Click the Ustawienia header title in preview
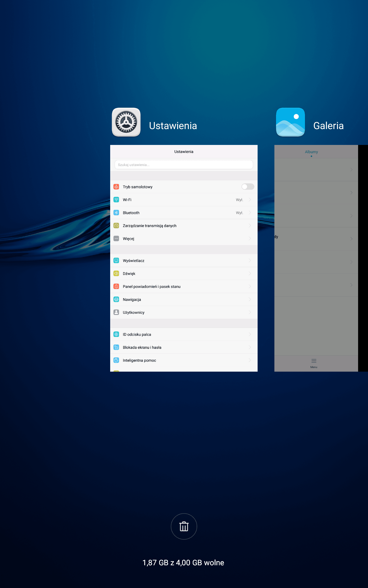 pyautogui.click(x=184, y=152)
